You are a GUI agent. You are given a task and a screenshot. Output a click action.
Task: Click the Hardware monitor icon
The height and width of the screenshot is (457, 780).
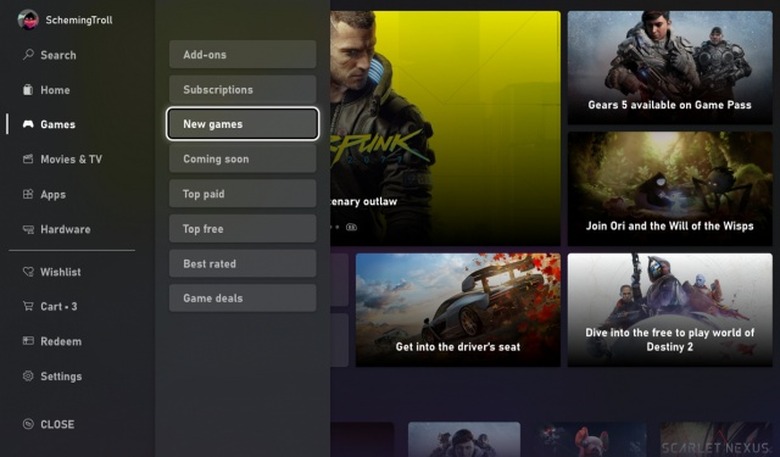28,230
